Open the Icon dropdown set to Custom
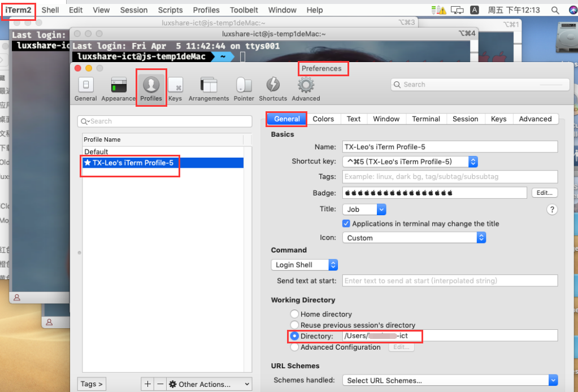 pyautogui.click(x=414, y=238)
